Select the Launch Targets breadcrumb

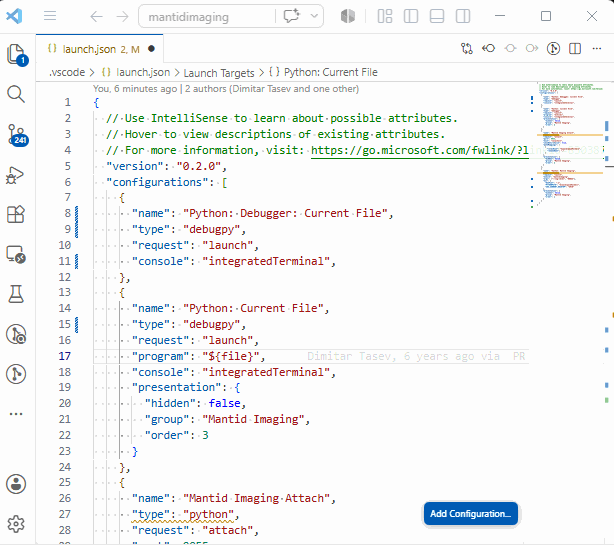[x=219, y=73]
